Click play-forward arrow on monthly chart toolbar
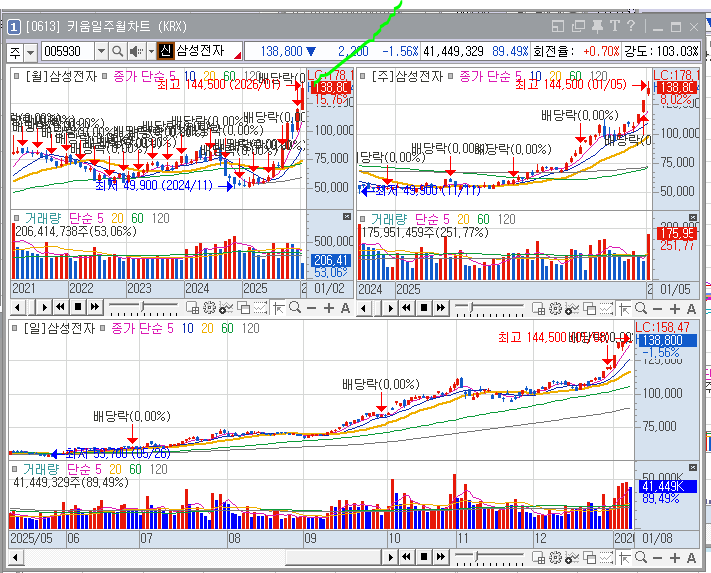This screenshot has width=711, height=573. (x=44, y=308)
